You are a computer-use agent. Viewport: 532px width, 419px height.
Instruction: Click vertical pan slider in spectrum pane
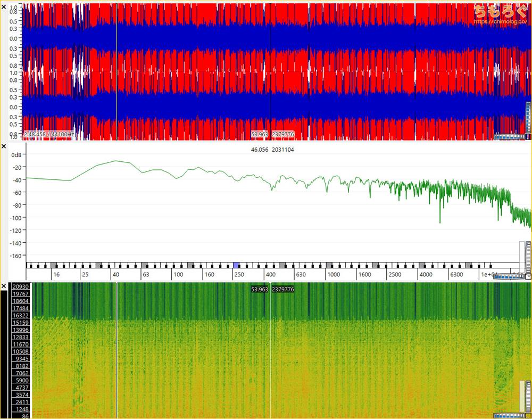(x=522, y=256)
